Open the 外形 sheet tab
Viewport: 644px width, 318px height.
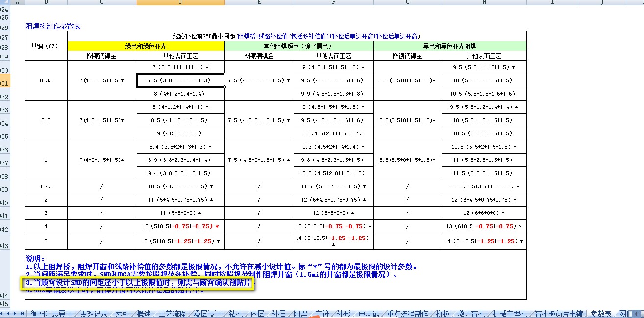(344, 314)
